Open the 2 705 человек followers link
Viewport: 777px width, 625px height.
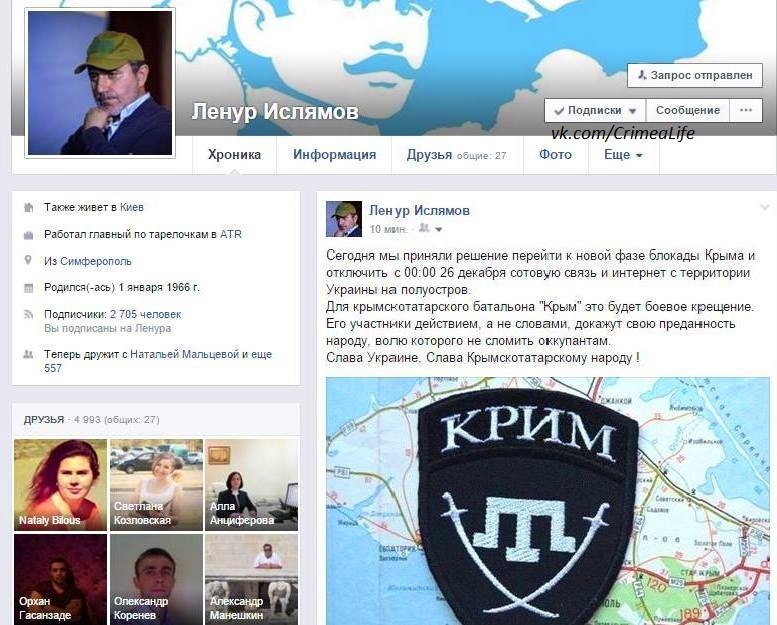pyautogui.click(x=146, y=314)
